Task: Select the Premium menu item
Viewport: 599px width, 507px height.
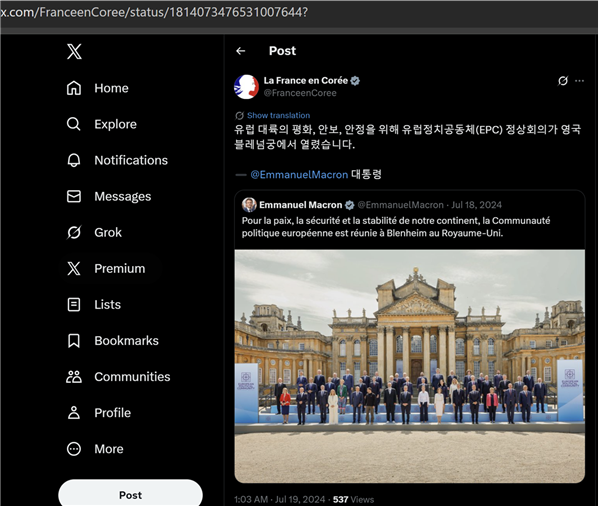Action: pos(106,269)
